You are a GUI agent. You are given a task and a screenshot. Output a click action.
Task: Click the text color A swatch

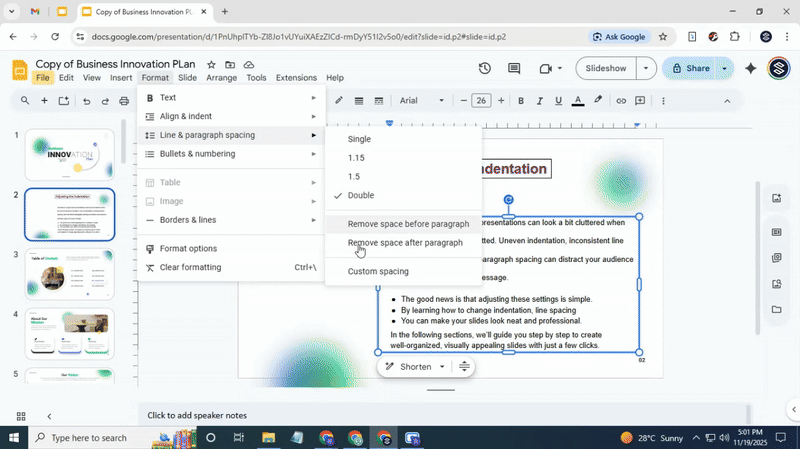(x=577, y=101)
